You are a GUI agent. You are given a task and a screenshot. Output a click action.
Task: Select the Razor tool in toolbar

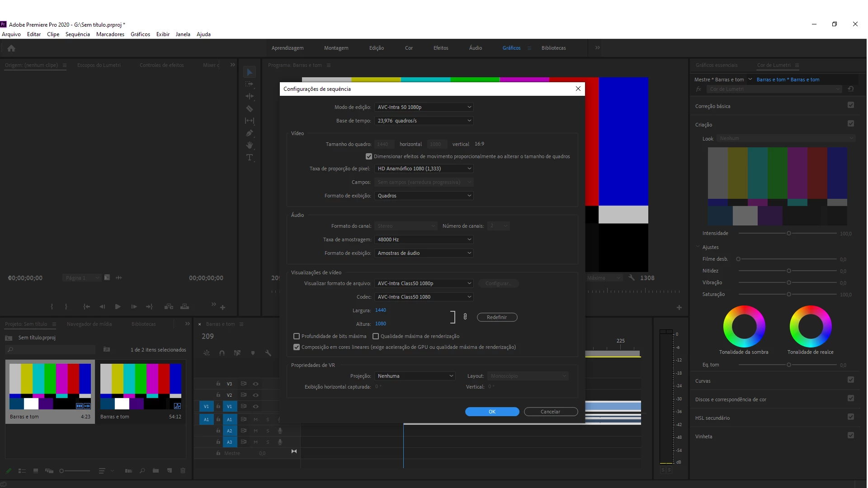tap(249, 108)
